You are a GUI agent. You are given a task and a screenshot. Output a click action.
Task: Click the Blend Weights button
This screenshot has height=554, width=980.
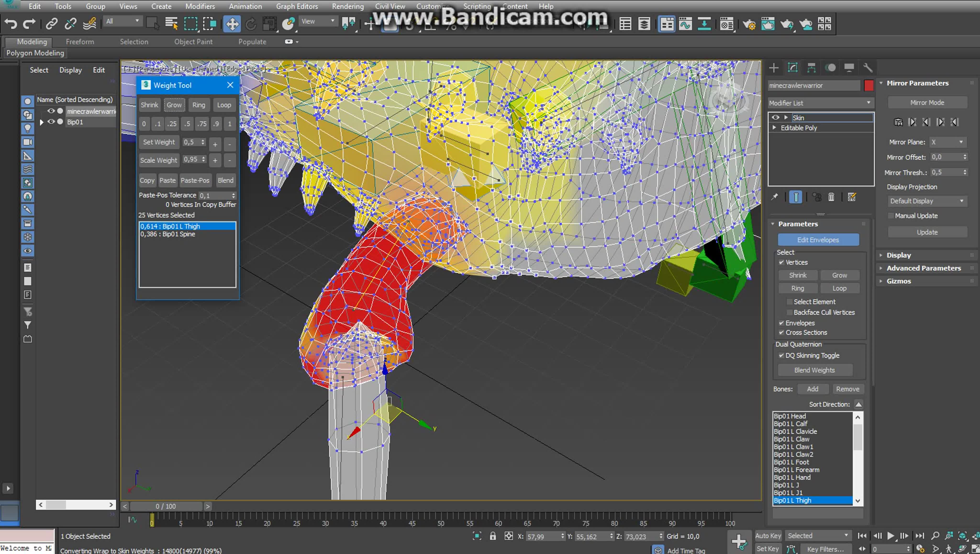click(x=814, y=370)
